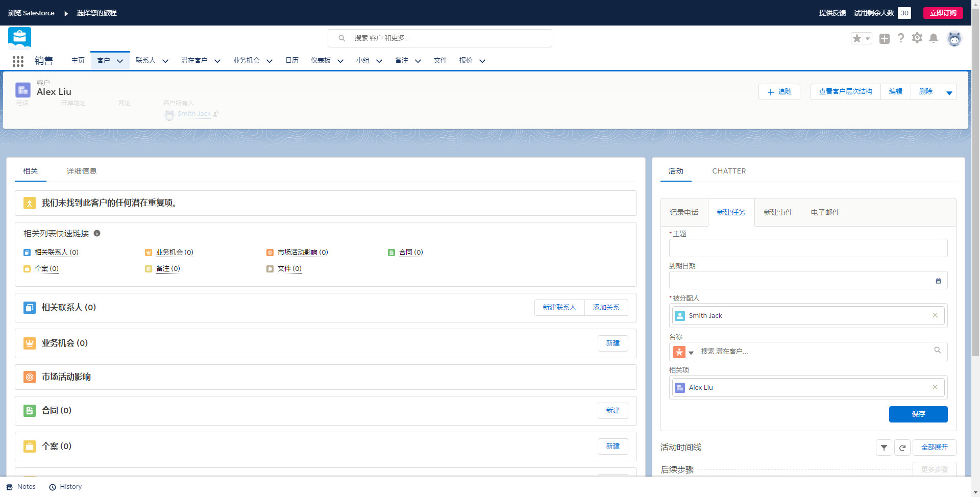Click the 立即订购 button
The width and height of the screenshot is (980, 497).
pos(943,13)
